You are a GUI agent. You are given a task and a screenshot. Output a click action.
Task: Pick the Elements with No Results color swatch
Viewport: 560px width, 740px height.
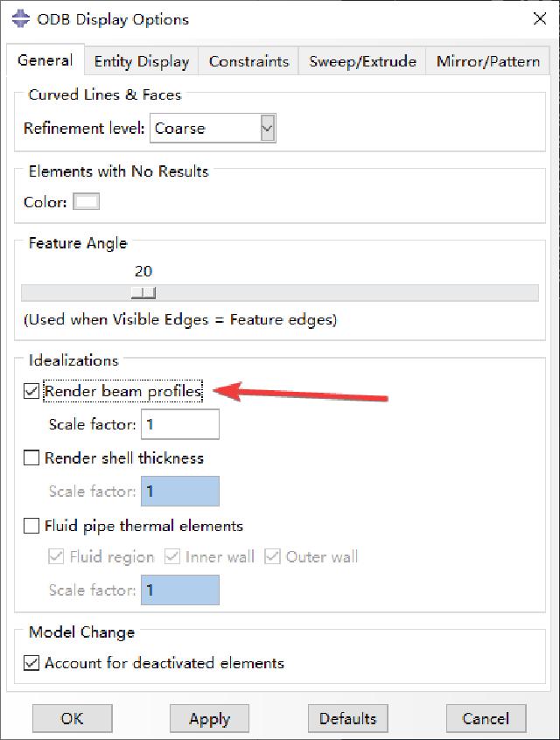[86, 201]
